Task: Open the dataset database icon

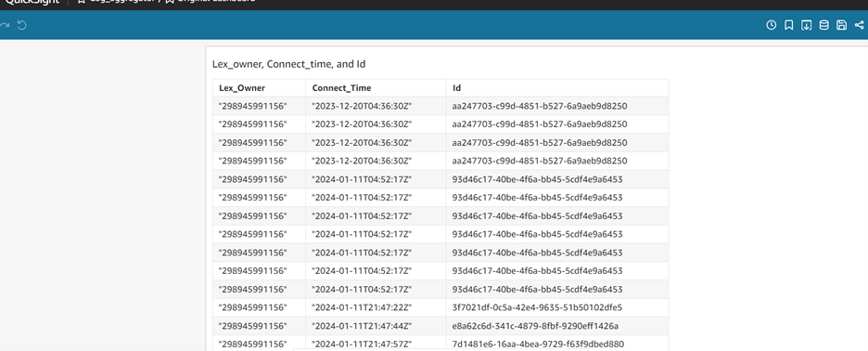Action: (x=823, y=25)
